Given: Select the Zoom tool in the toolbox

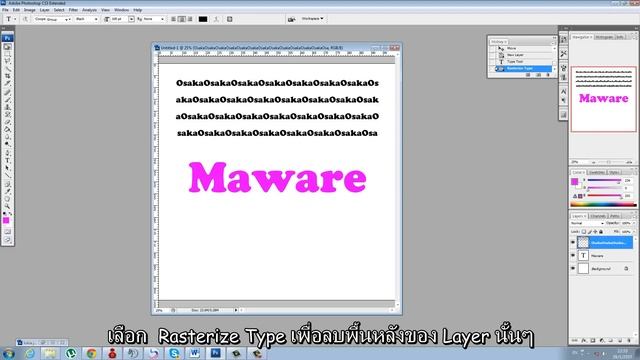Looking at the screenshot, I should 7,206.
